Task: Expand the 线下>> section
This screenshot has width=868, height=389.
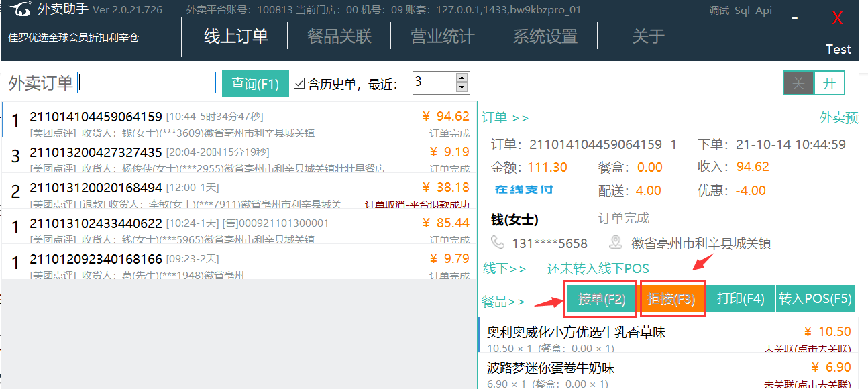Action: pos(504,269)
